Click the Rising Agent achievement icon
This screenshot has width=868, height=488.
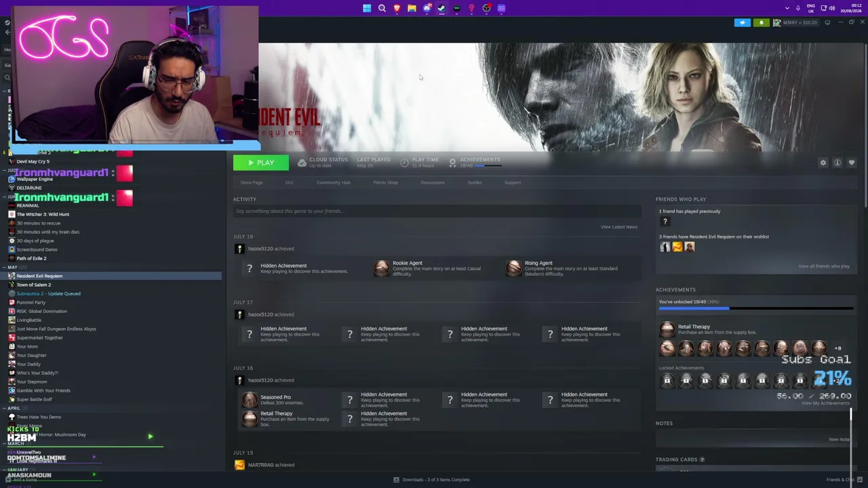click(x=513, y=268)
